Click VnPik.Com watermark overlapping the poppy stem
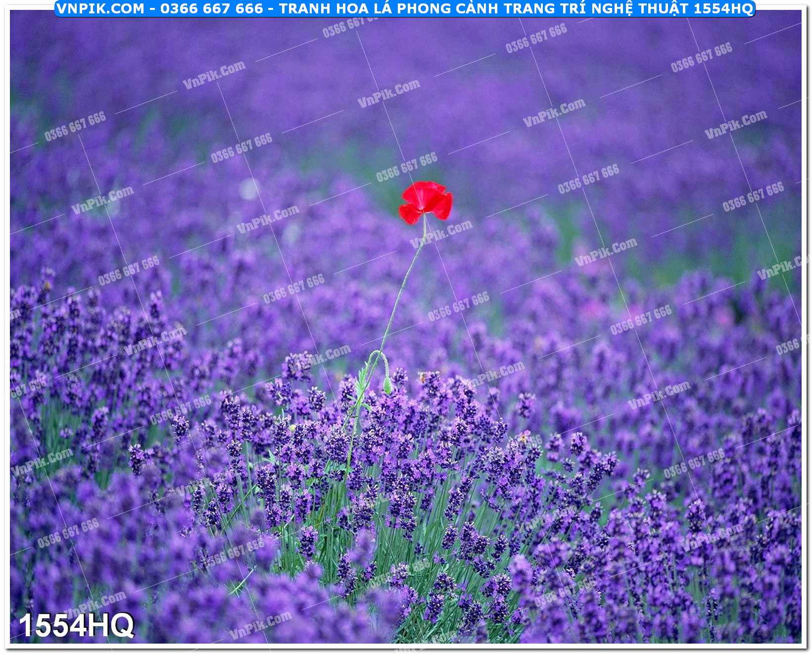 tap(441, 234)
